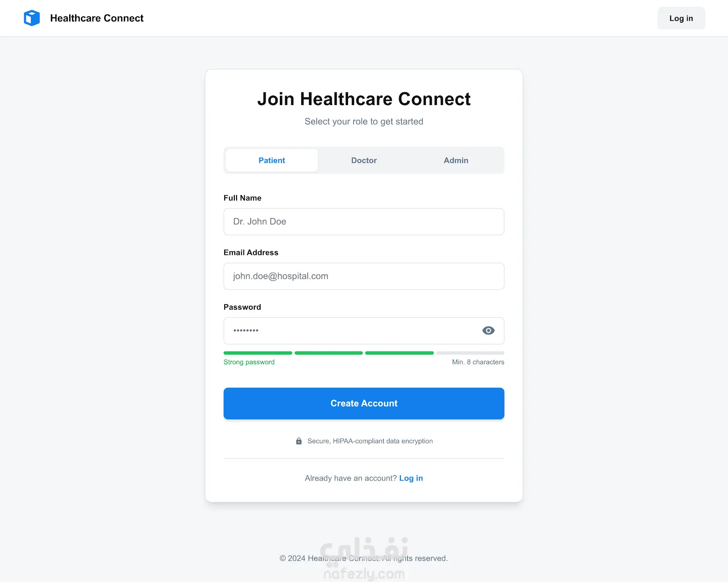Click the Join Healthcare Connect heading

(x=364, y=99)
